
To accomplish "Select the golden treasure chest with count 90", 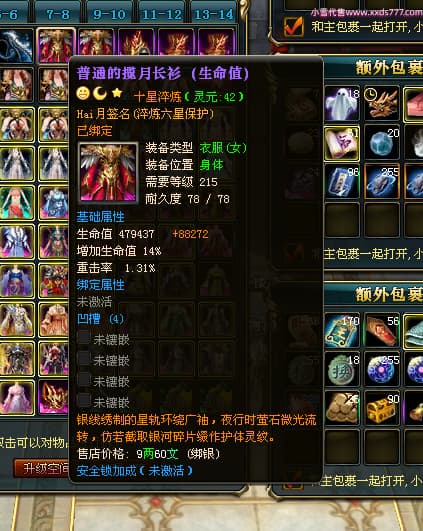I will pos(382,408).
